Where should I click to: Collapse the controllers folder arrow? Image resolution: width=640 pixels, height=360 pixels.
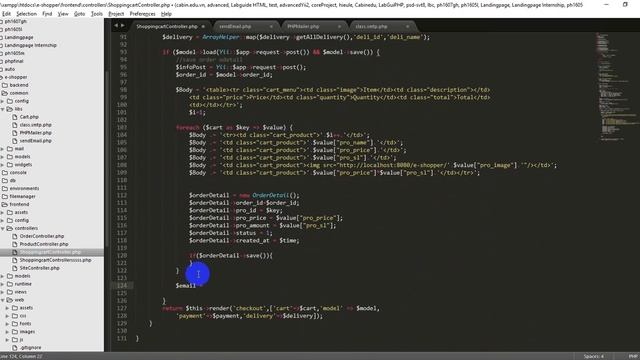pyautogui.click(x=2, y=228)
